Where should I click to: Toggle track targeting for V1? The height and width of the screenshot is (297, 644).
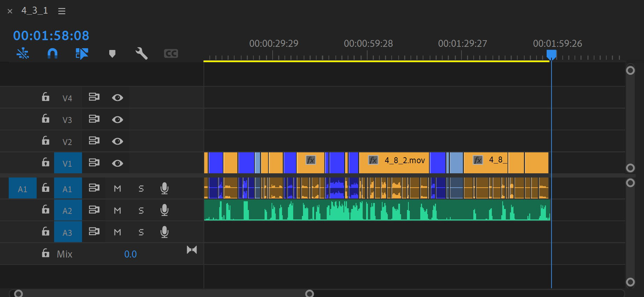coord(68,163)
